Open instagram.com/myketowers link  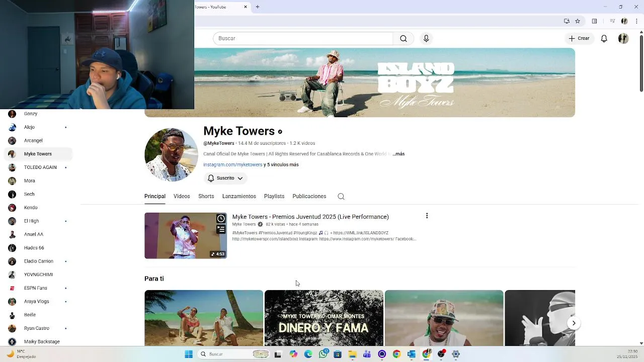click(233, 164)
